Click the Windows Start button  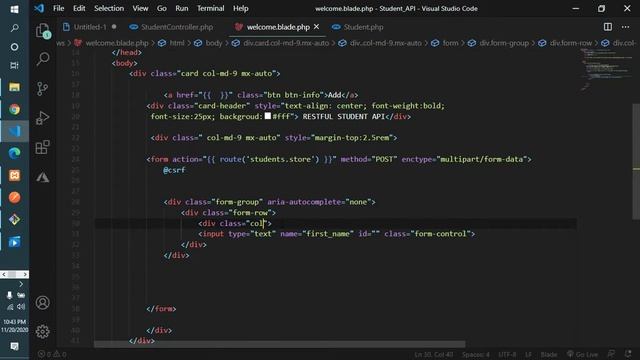pos(14,9)
